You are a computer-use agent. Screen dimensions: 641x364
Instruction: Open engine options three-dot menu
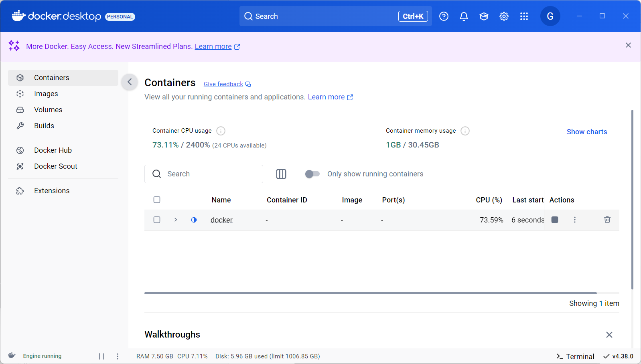[x=118, y=356]
